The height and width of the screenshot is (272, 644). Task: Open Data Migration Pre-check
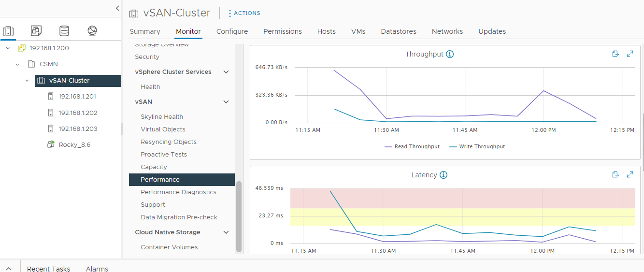click(179, 217)
